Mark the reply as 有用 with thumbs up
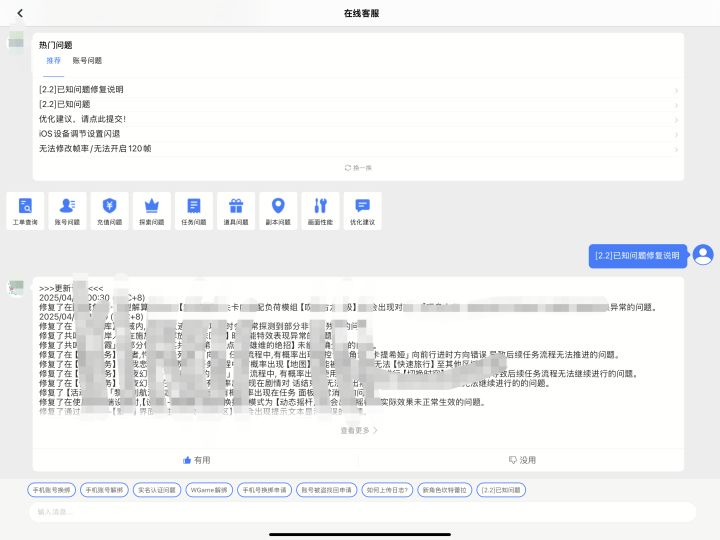The height and width of the screenshot is (540, 720). pos(197,460)
